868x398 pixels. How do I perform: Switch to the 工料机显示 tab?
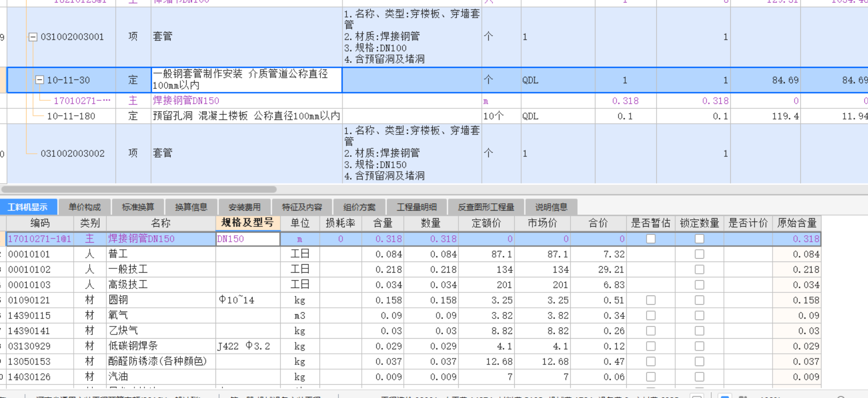point(28,207)
